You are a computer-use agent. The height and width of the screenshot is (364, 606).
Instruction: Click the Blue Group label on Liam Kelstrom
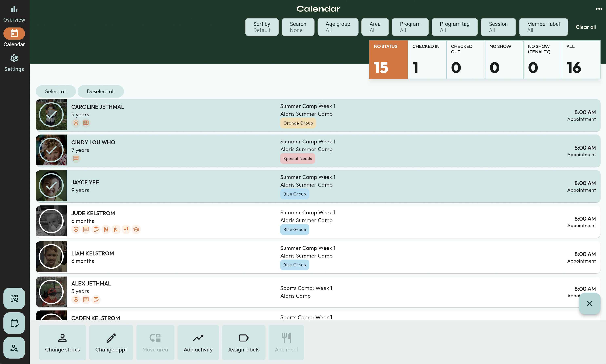click(x=295, y=265)
